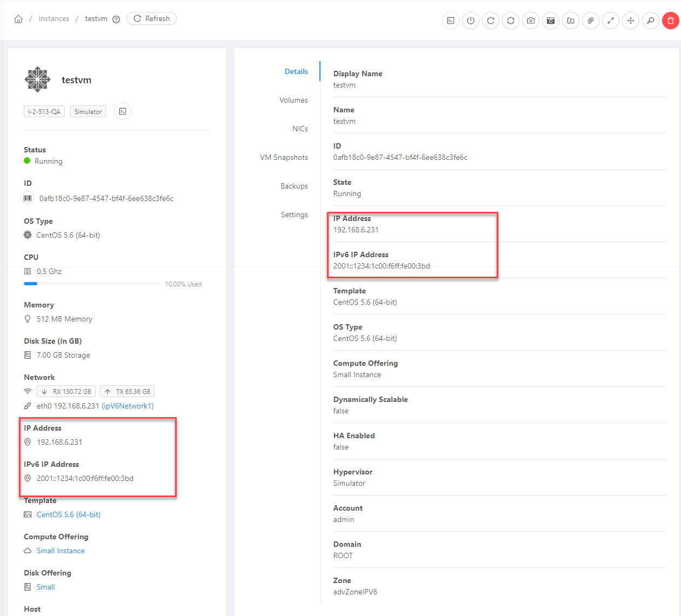The width and height of the screenshot is (681, 616).
Task: Click the Simulator tag
Action: tap(88, 111)
